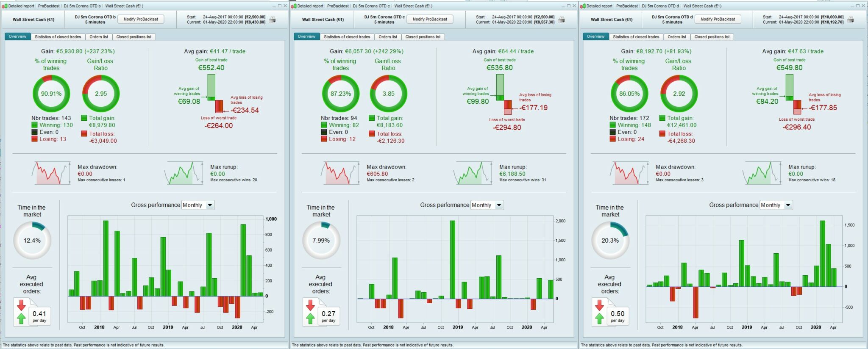This screenshot has height=349, width=868.
Task: Click the printer icon in the left report
Action: click(273, 19)
